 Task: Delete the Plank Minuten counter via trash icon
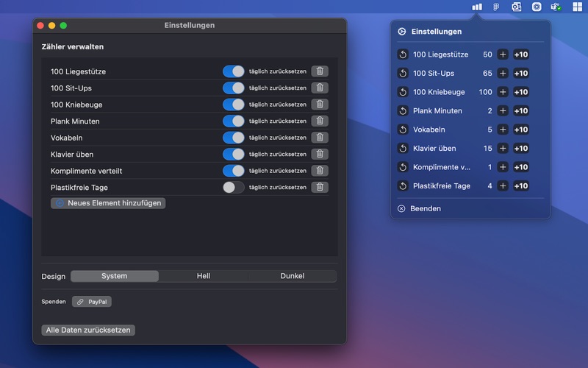coord(320,121)
